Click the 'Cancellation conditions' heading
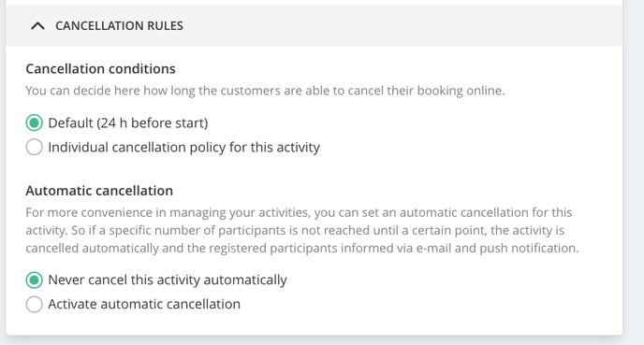Image resolution: width=644 pixels, height=345 pixels. point(101,68)
